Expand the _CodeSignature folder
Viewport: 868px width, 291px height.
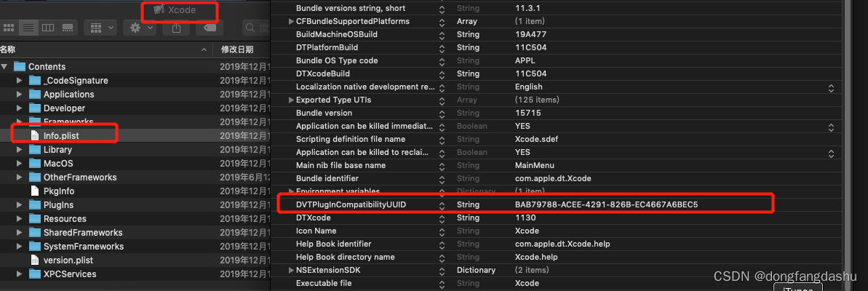coord(20,80)
